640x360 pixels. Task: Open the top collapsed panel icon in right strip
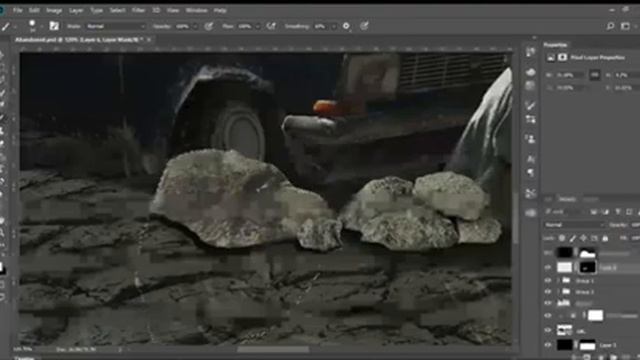[x=530, y=52]
